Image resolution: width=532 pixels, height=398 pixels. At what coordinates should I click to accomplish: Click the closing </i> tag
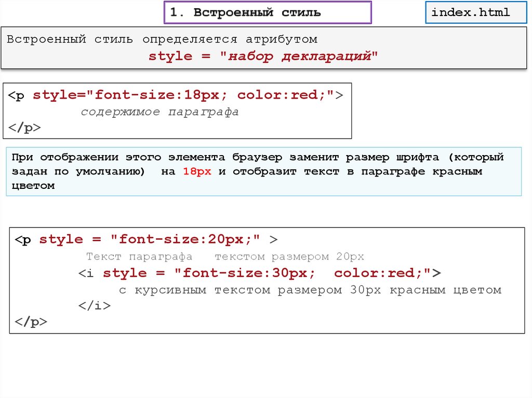pyautogui.click(x=94, y=306)
